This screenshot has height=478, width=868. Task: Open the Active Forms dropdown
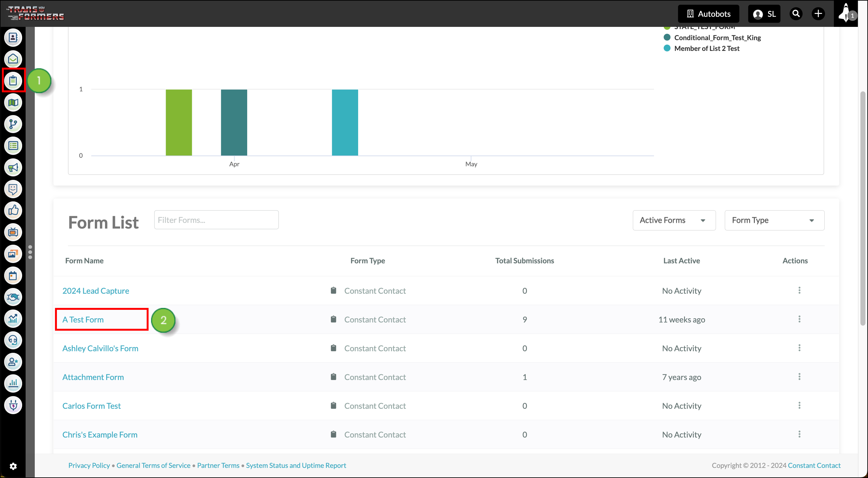coord(674,220)
